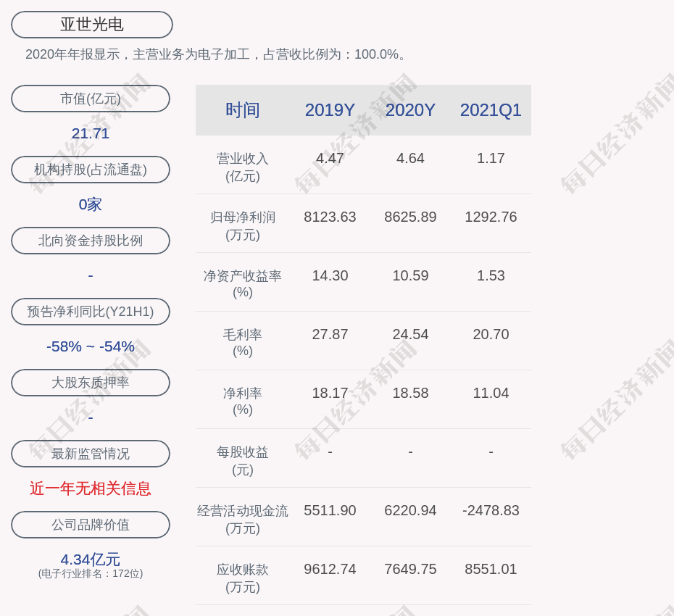Click the 机构持股(占流通盘) label
The height and width of the screenshot is (616, 674).
(x=91, y=170)
